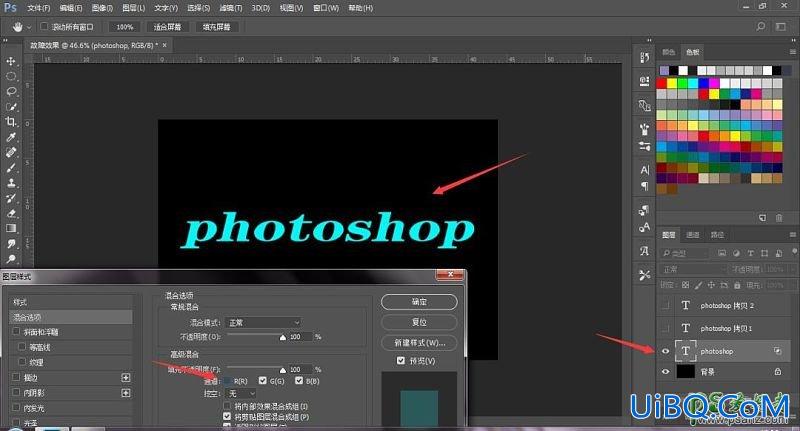Delete swatch using trash icon

tap(779, 218)
